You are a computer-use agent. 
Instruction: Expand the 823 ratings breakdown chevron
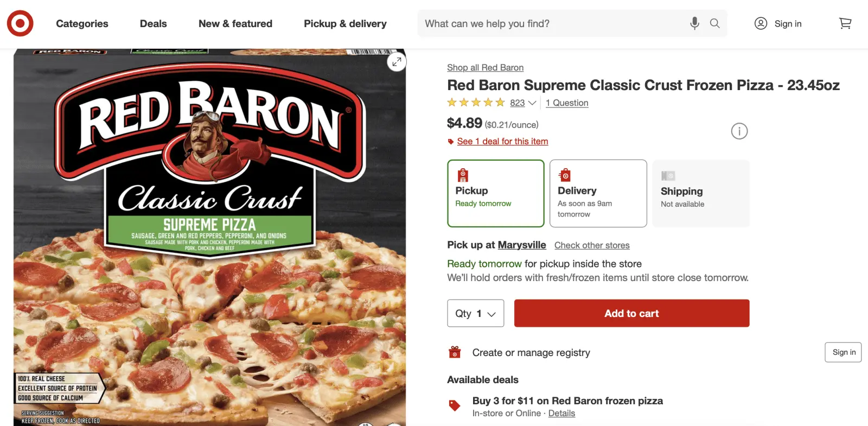pyautogui.click(x=532, y=103)
